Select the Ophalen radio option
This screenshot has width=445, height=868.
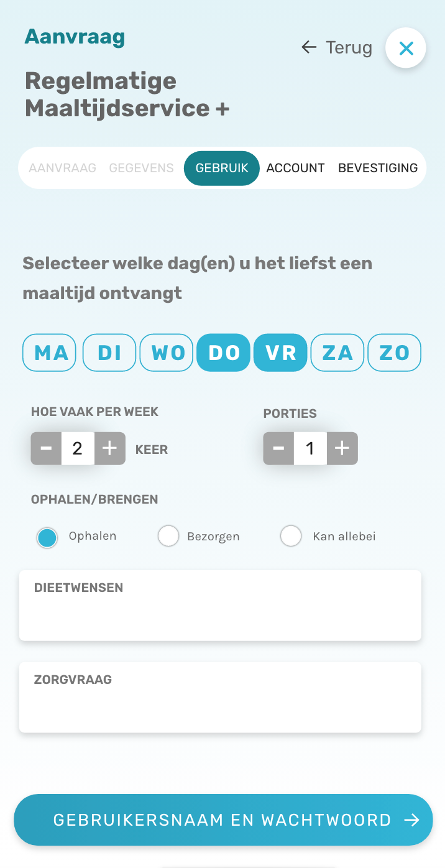tap(47, 537)
